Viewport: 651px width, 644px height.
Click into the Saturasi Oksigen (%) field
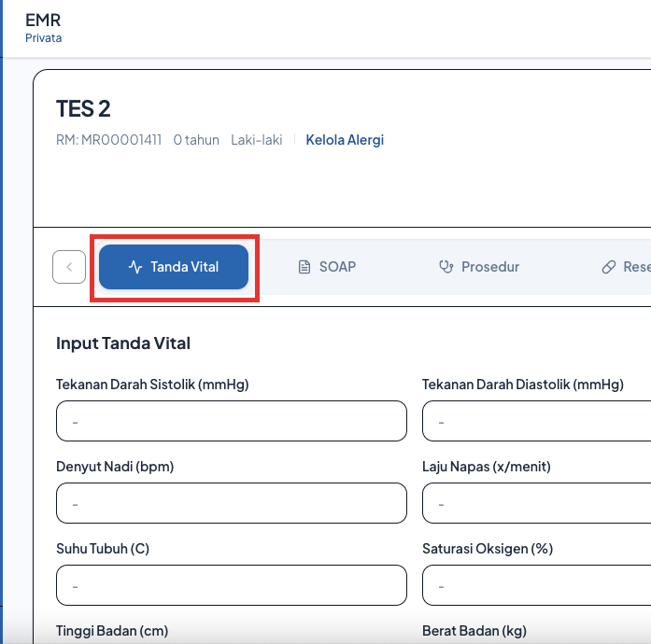coord(537,585)
